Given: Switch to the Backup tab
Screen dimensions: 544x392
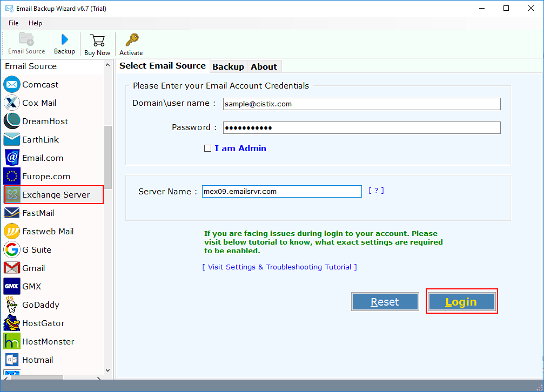Looking at the screenshot, I should pos(228,66).
